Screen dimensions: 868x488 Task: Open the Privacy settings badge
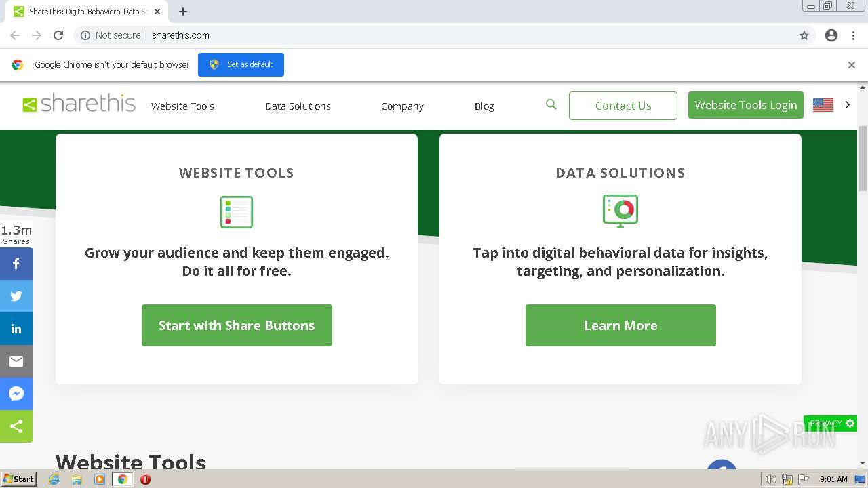[x=831, y=424]
